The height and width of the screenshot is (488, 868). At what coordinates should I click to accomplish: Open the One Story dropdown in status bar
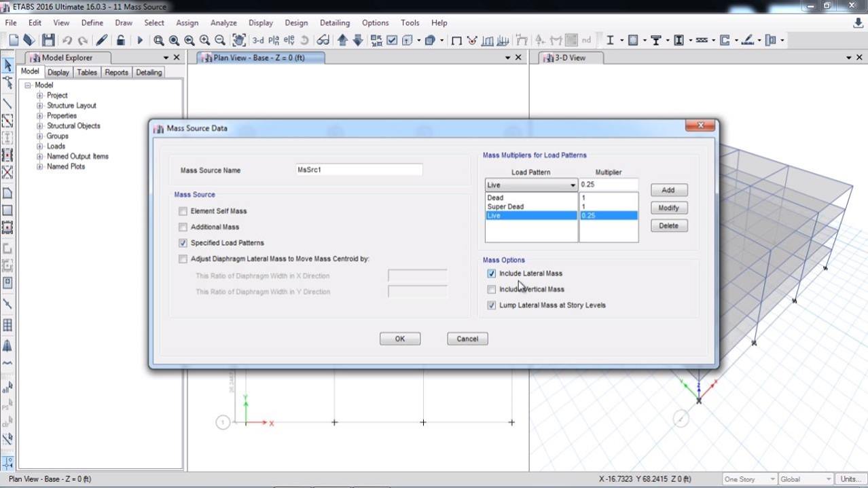[x=750, y=479]
